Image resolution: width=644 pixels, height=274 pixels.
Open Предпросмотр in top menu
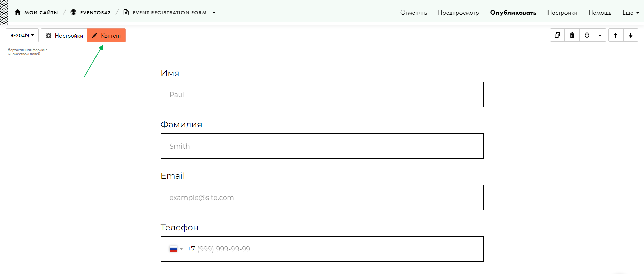tap(458, 13)
